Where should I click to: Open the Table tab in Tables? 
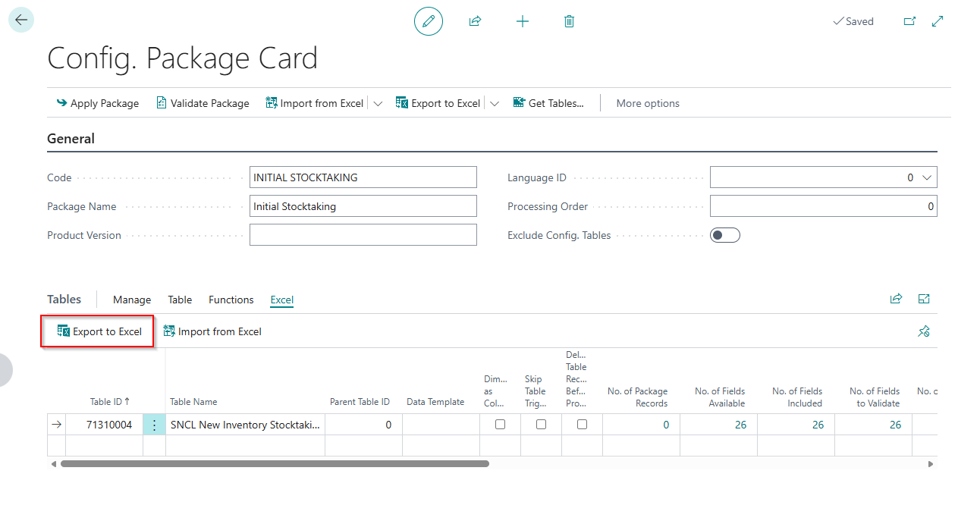pyautogui.click(x=180, y=300)
